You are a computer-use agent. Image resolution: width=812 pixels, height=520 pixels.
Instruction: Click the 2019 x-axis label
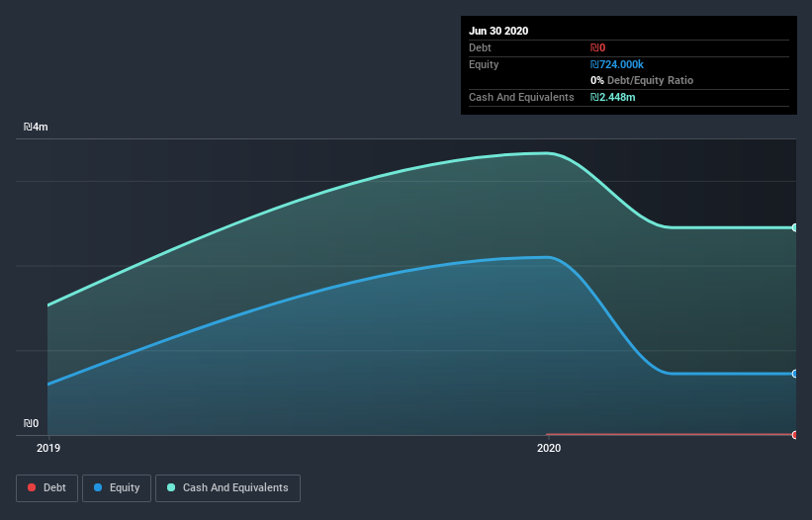click(x=48, y=448)
